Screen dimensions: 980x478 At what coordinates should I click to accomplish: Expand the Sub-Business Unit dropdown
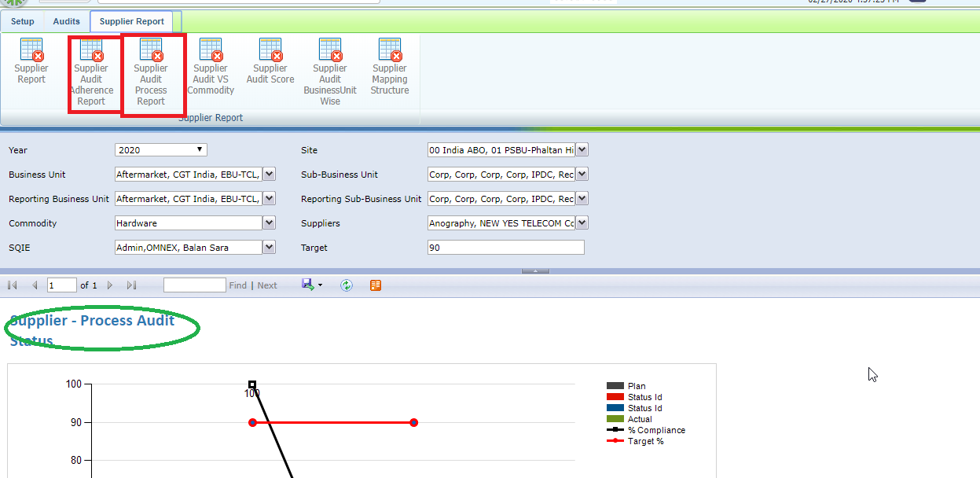[582, 175]
